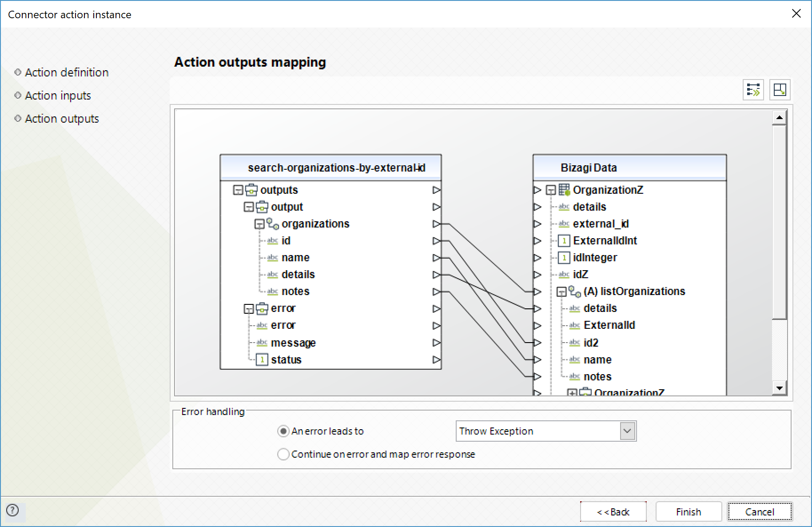Collapse the outputs tree node
The width and height of the screenshot is (812, 527).
(x=238, y=190)
